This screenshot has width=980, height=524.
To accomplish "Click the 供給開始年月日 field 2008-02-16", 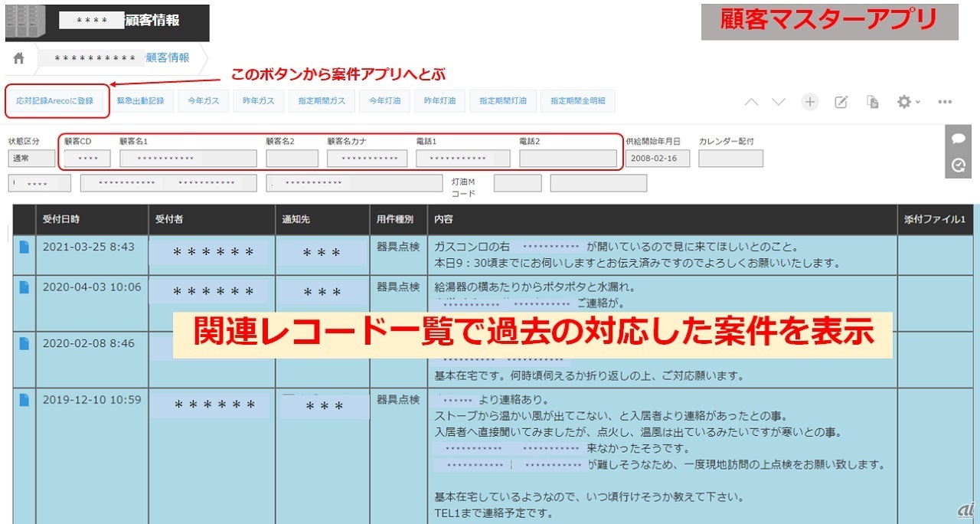I will [x=657, y=159].
